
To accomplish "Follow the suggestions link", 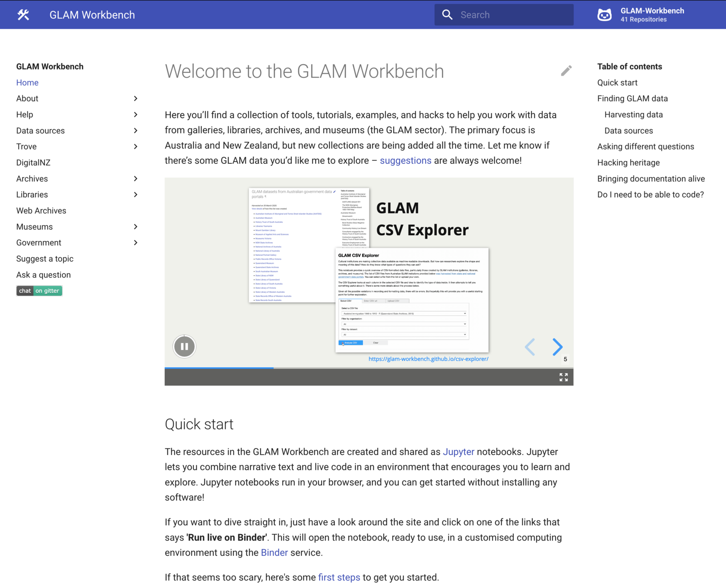I will click(x=405, y=161).
